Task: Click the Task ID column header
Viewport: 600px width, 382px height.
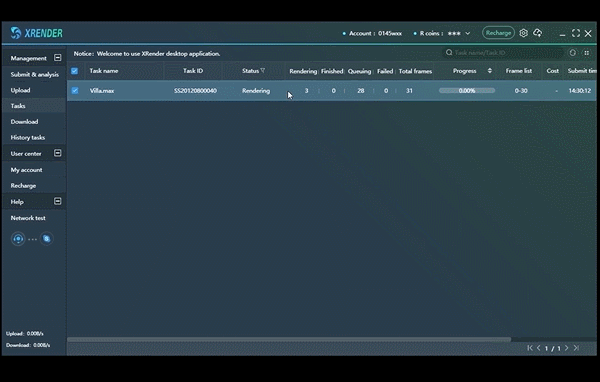Action: (193, 71)
